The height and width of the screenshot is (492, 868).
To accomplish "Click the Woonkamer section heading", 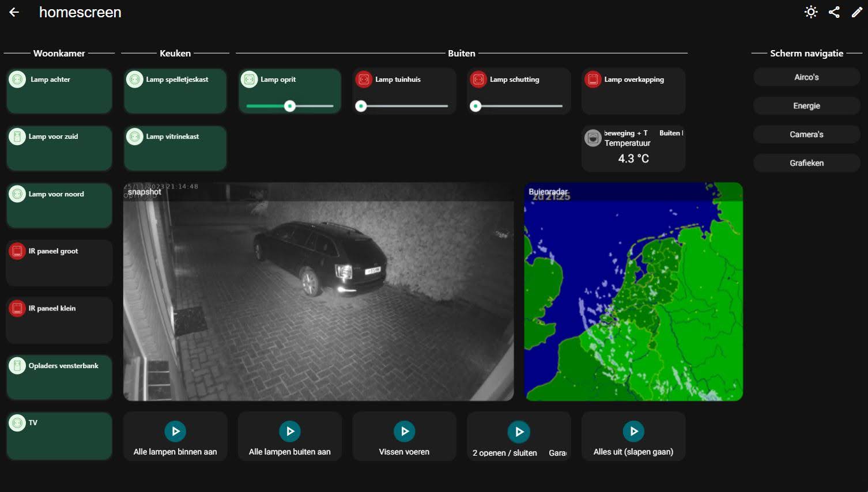I will (59, 53).
